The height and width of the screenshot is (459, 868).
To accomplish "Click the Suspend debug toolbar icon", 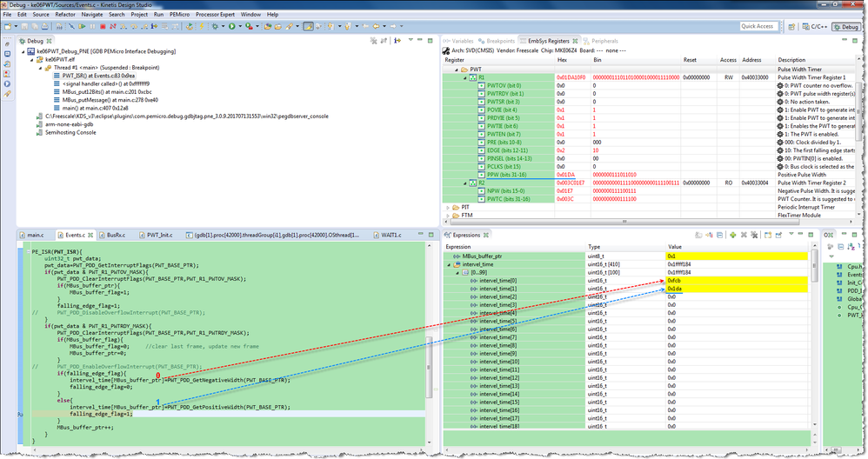I will point(92,26).
